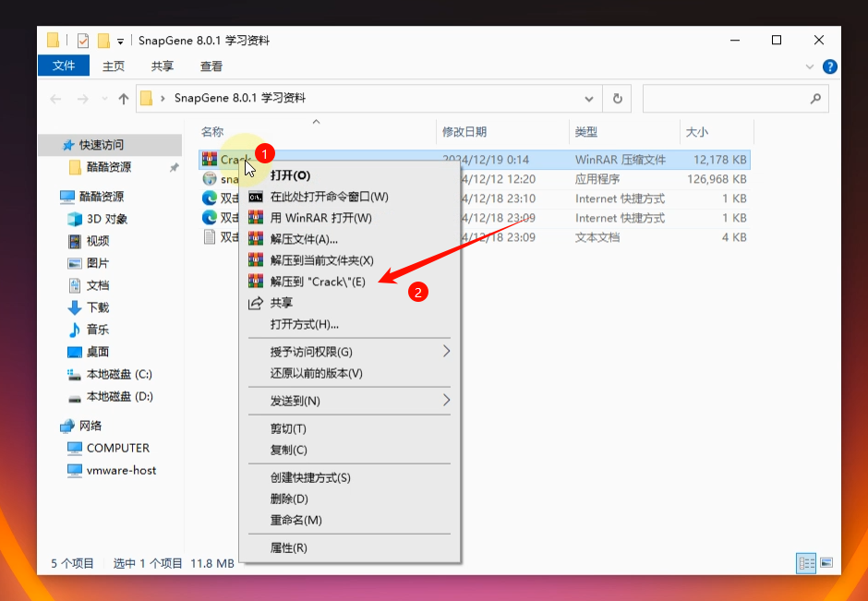This screenshot has height=601, width=868.
Task: Switch to the 查看 ribbon tab
Action: (211, 66)
